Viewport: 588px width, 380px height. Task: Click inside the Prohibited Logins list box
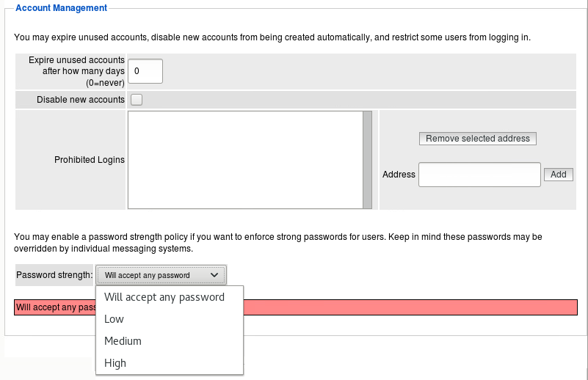click(244, 160)
